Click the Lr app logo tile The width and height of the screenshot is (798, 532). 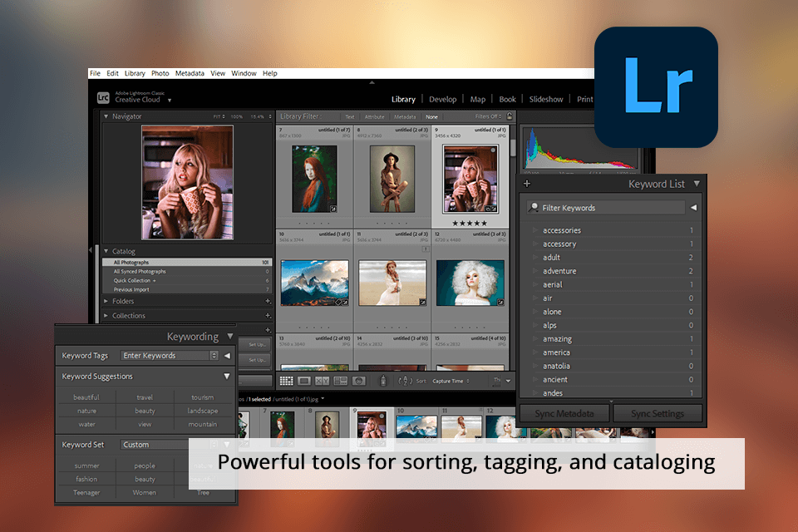click(x=656, y=87)
